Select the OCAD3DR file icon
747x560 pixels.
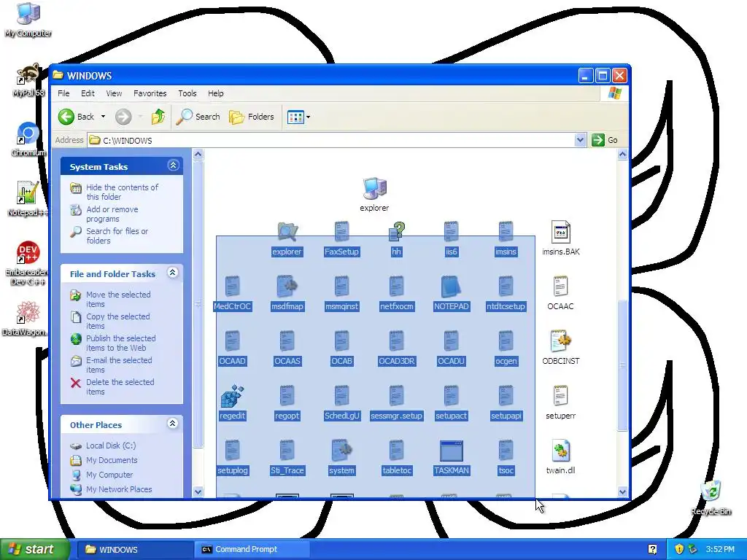396,341
